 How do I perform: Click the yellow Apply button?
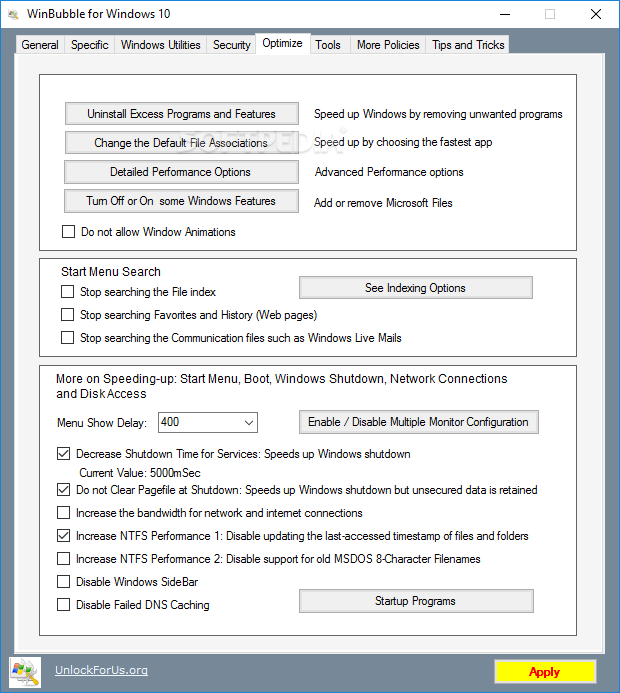(x=545, y=672)
